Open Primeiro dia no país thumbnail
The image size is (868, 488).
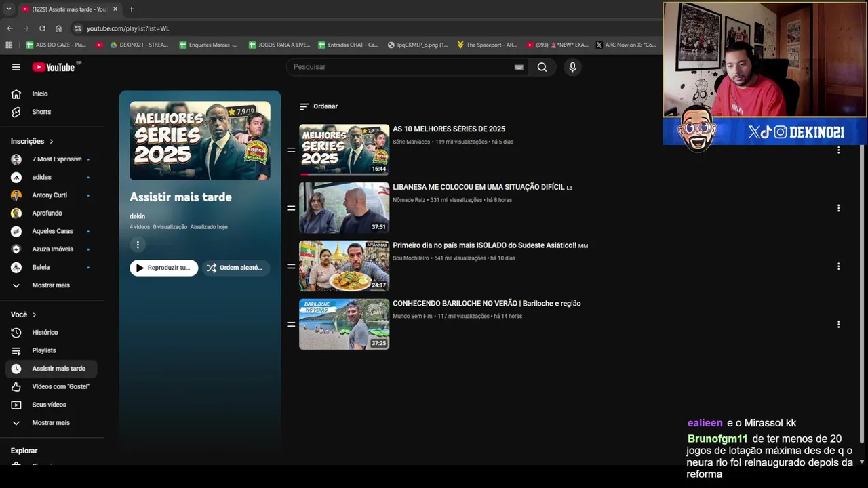[344, 266]
